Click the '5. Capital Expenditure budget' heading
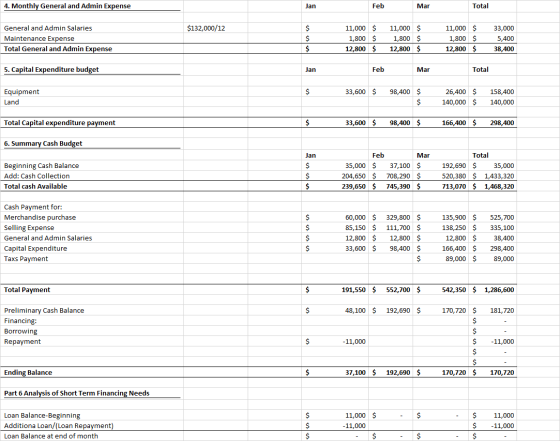 51,70
